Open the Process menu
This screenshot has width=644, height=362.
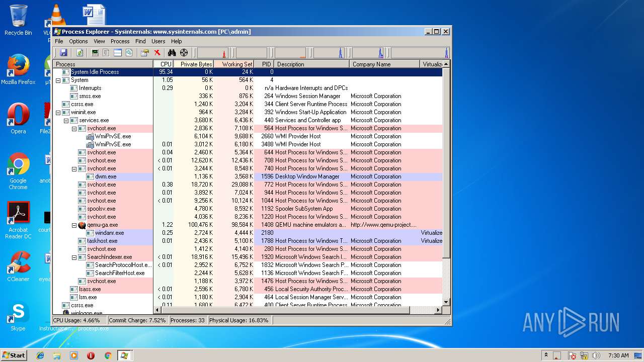120,41
